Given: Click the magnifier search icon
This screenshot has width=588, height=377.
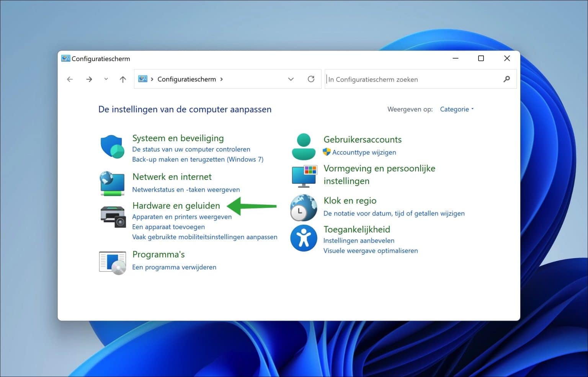Looking at the screenshot, I should (506, 79).
